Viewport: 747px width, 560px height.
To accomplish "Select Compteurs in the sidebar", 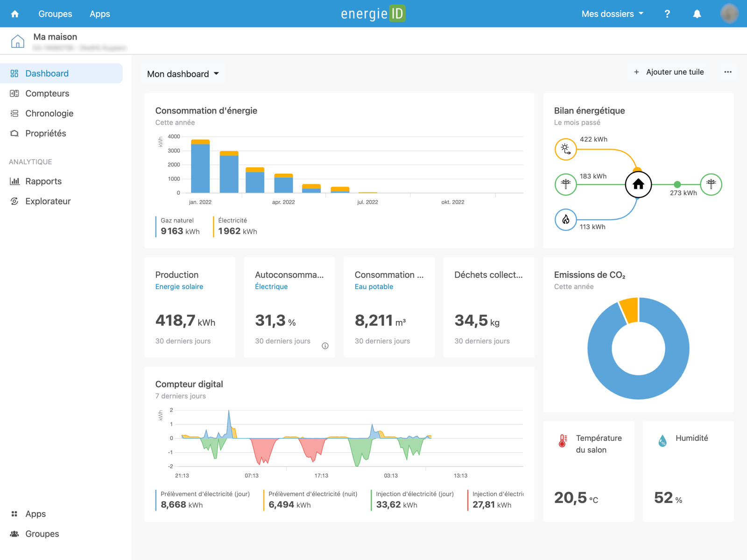I will coord(47,93).
